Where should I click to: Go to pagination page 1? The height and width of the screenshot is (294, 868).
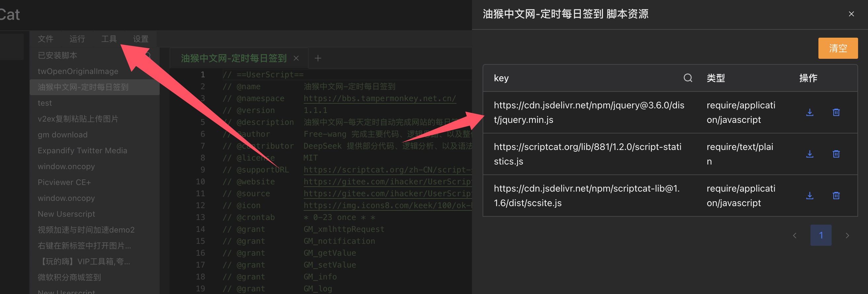(820, 236)
